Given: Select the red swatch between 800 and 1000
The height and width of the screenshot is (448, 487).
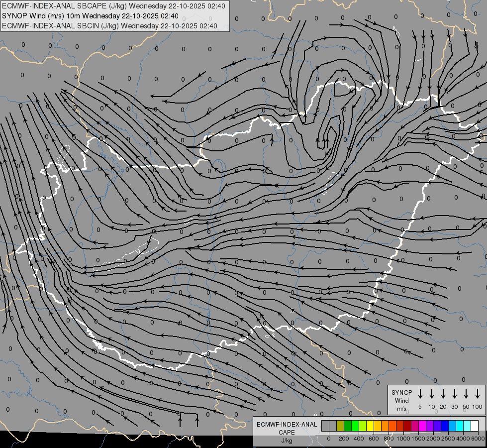Looking at the screenshot, I should 400,426.
